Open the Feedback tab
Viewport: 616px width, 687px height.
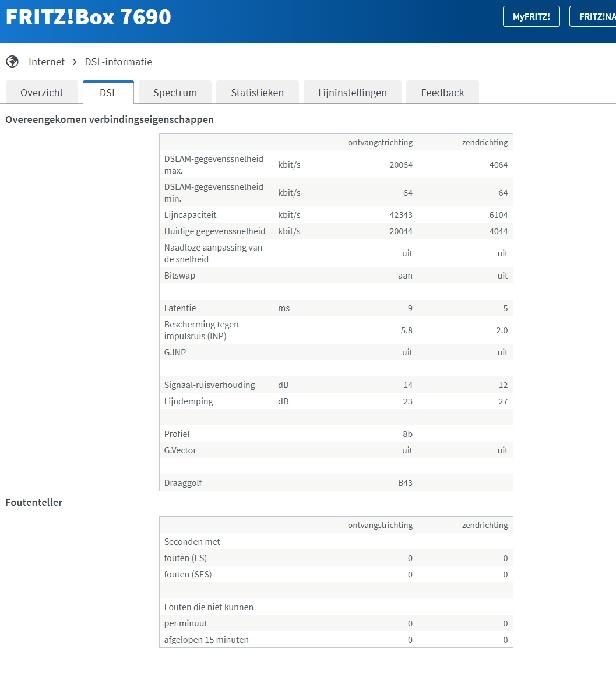click(442, 93)
